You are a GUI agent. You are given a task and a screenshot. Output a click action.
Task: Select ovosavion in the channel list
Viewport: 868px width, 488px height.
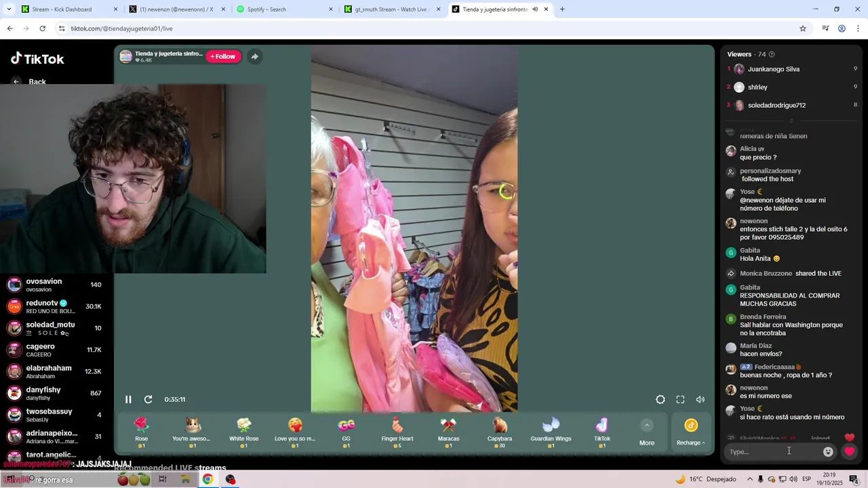point(54,285)
